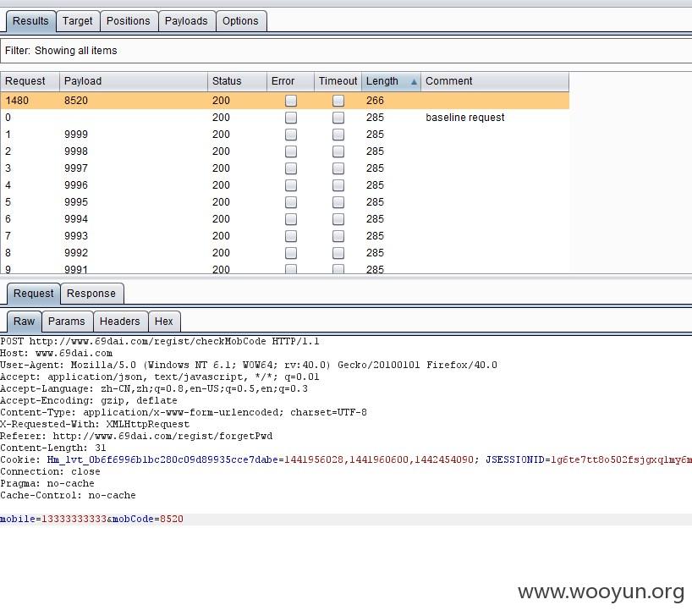The width and height of the screenshot is (692, 616).
Task: Select the 'baseline request' comment cell
Action: coord(465,118)
